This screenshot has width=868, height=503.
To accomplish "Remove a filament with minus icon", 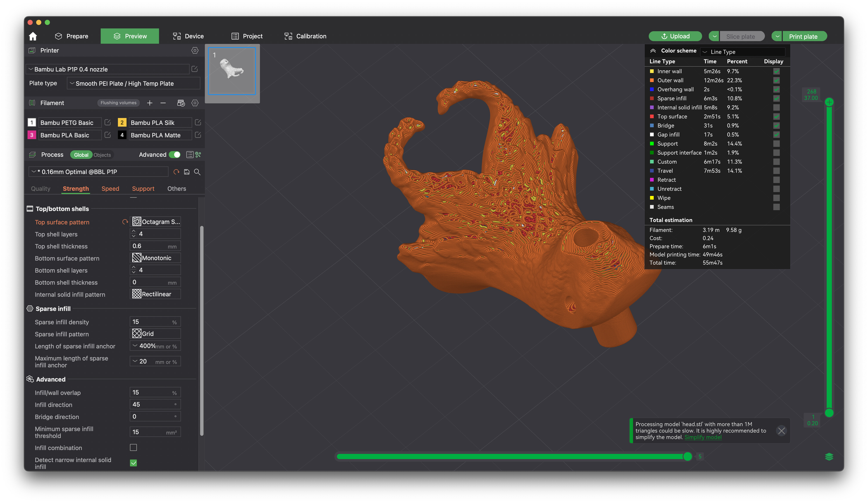I will [x=163, y=103].
